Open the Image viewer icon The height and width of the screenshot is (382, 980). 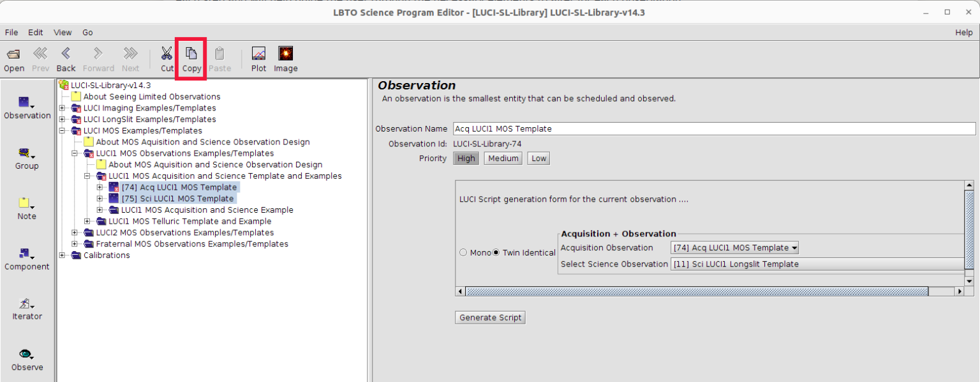tap(285, 54)
